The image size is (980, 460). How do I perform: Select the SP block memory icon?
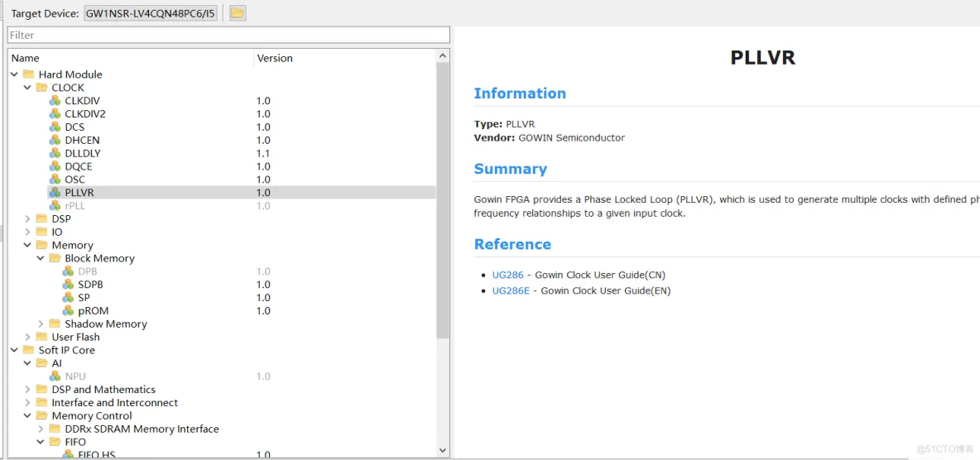click(68, 298)
